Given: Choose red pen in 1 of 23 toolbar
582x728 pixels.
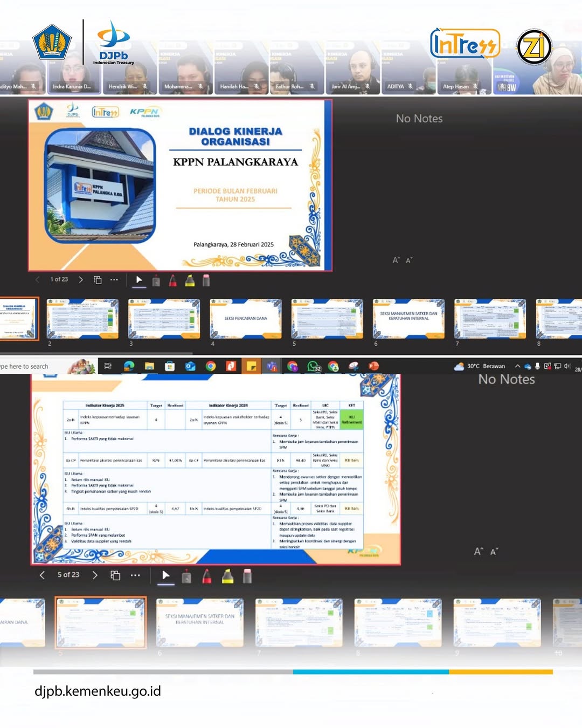Looking at the screenshot, I should click(173, 280).
